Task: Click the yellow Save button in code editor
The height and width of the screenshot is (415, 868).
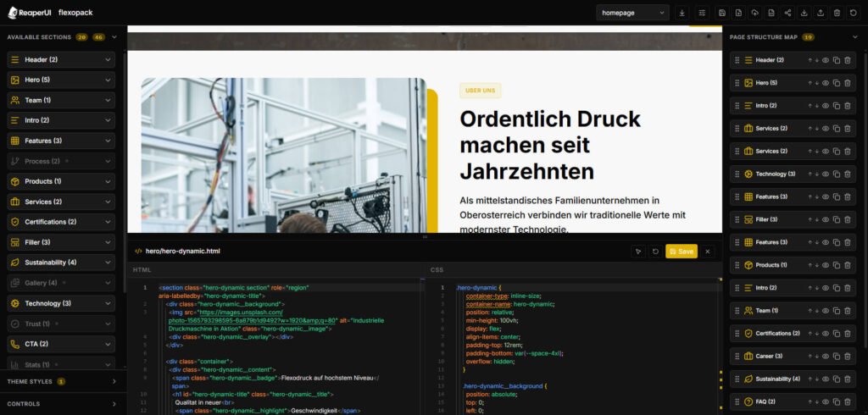Action: (682, 252)
